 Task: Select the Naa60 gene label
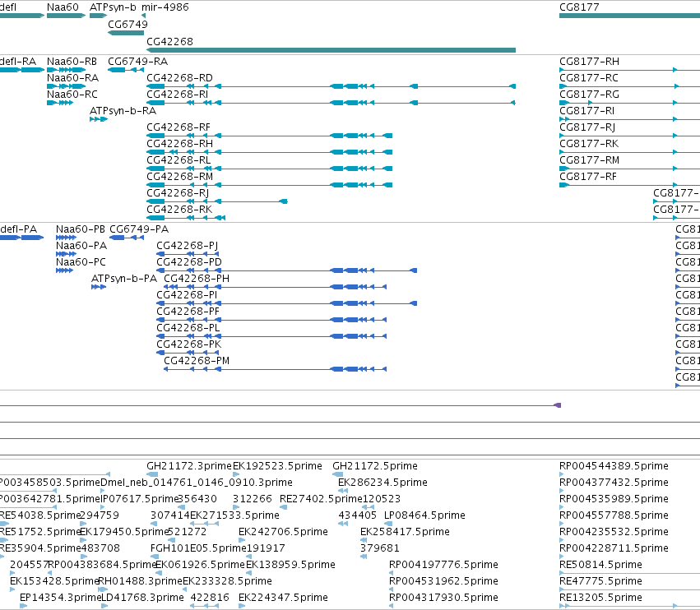click(x=63, y=7)
